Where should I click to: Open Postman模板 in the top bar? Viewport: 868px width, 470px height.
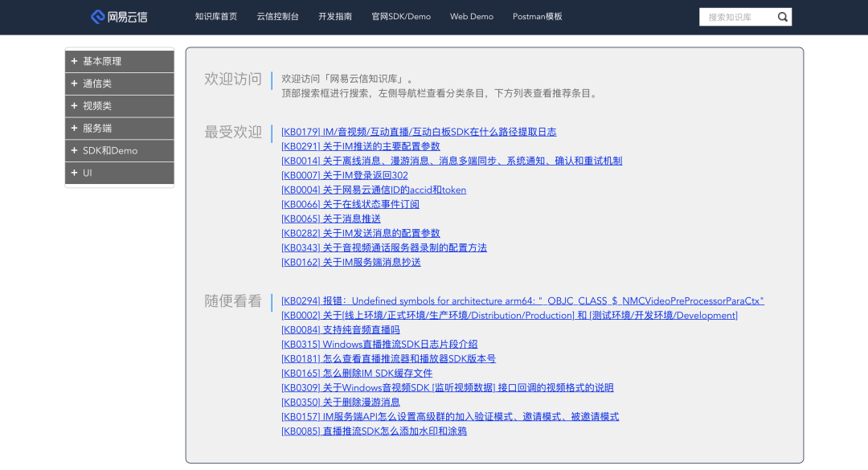(538, 17)
